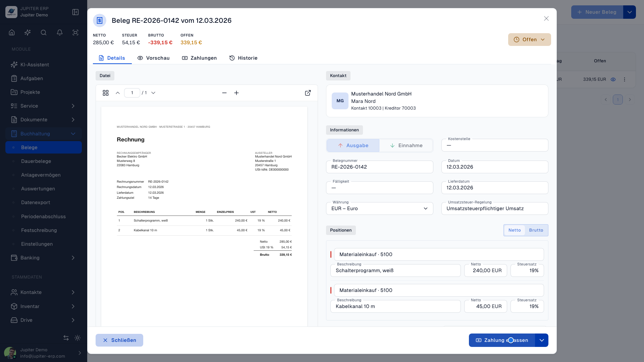Viewport: 644px width, 362px height.
Task: Open the Währung EUR – Euro dropdown
Action: click(379, 208)
